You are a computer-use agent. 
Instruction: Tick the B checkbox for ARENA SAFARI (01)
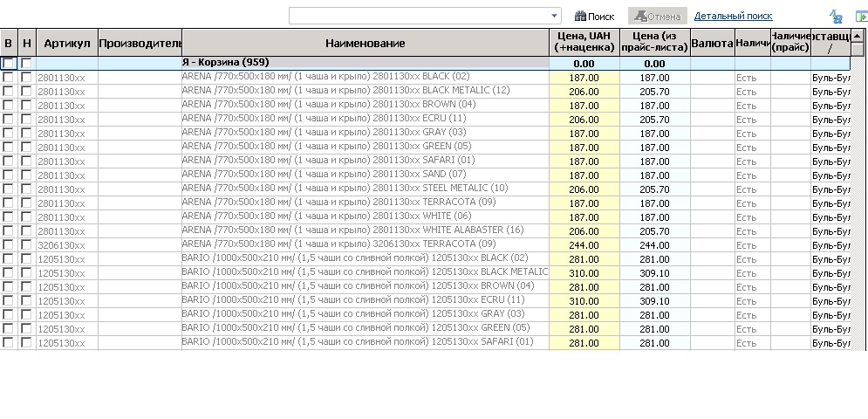[8, 161]
